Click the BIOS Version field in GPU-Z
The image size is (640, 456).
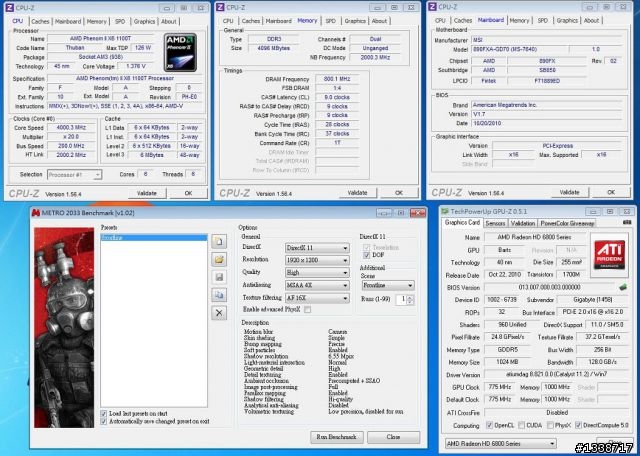(551, 287)
